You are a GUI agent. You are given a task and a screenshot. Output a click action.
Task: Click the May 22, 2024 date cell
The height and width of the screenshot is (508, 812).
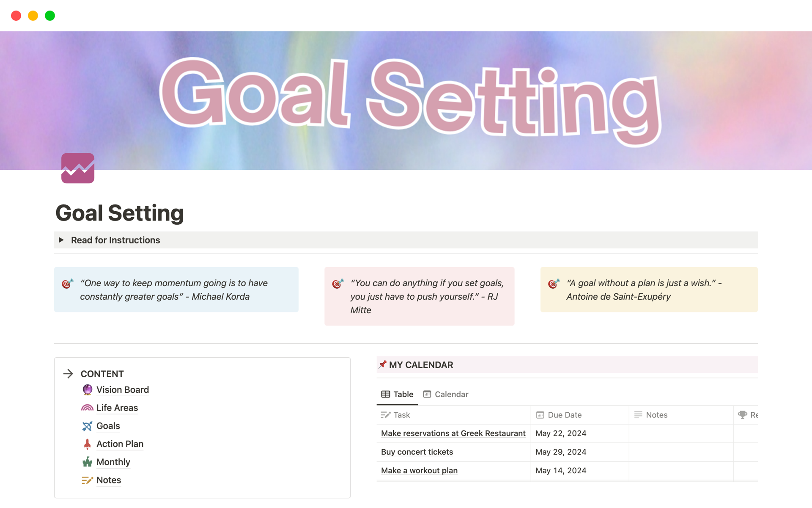pos(561,433)
